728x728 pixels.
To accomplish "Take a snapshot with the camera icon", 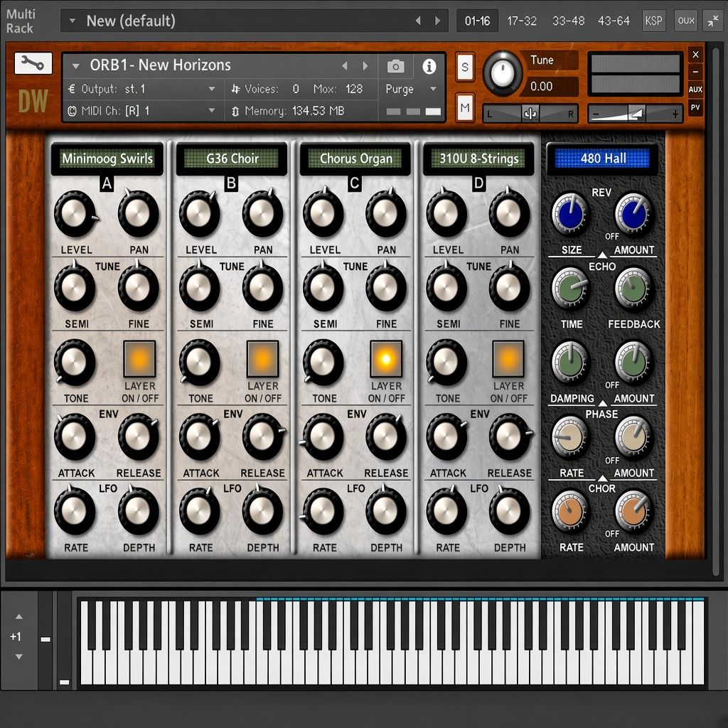I will 395,66.
